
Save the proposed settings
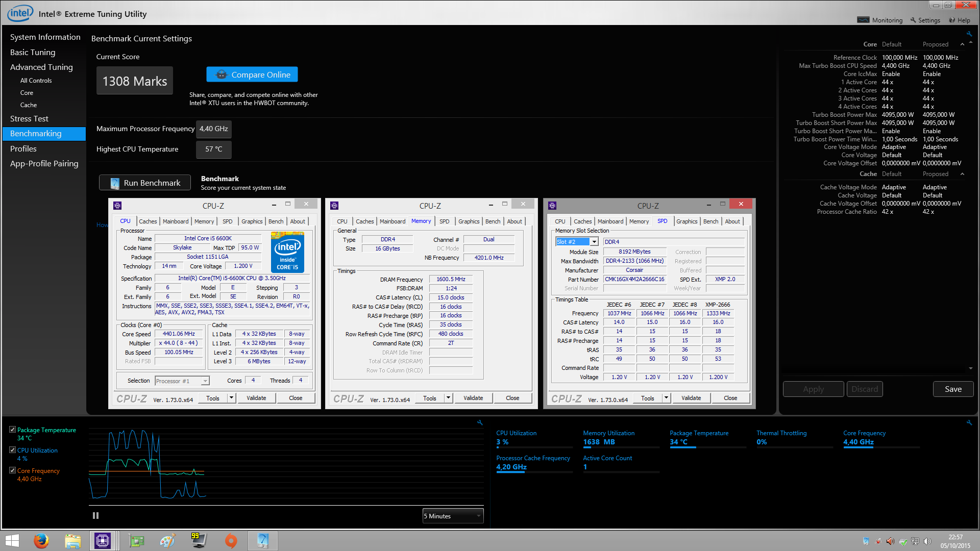pos(953,389)
